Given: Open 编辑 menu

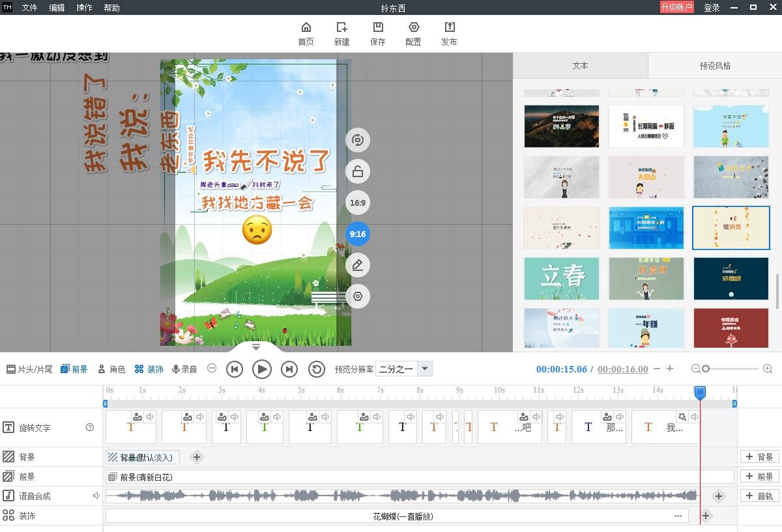Looking at the screenshot, I should pos(57,8).
